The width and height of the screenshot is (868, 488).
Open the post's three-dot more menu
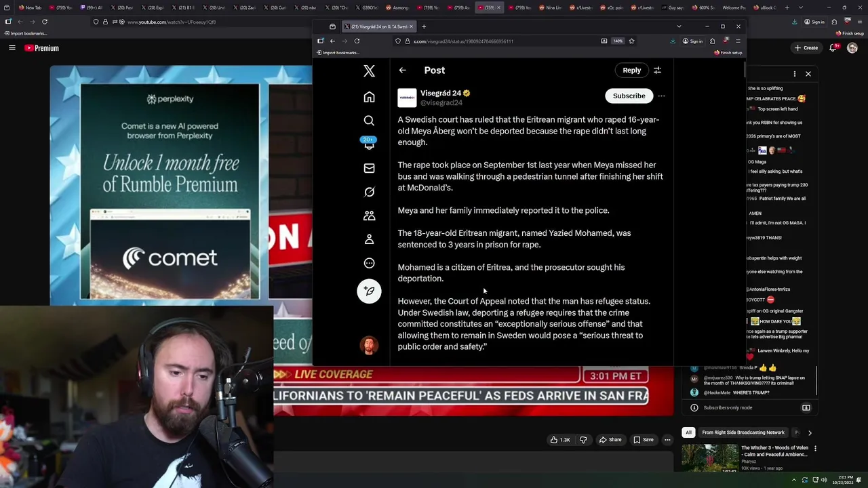[x=661, y=96]
